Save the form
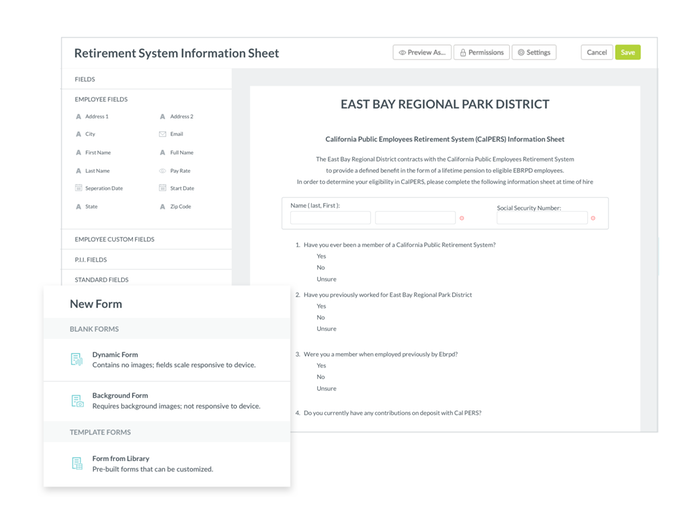Viewport: 700px width, 525px height. point(627,52)
